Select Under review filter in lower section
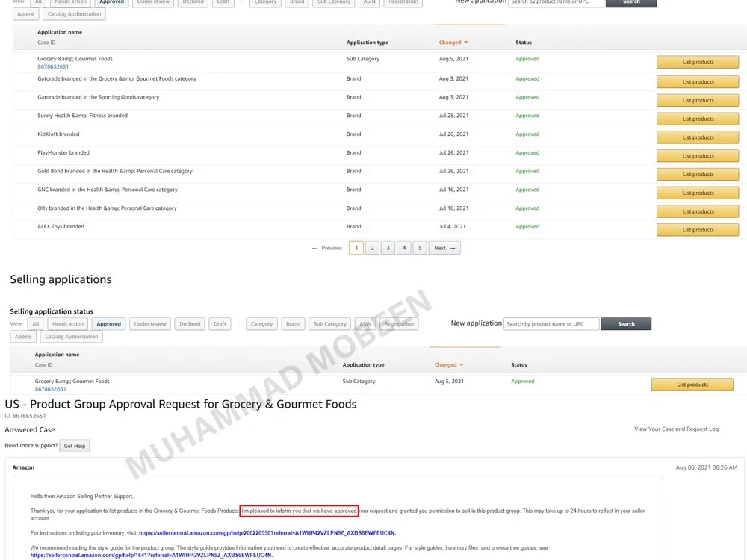Screen dimensions: 747x560 150,324
